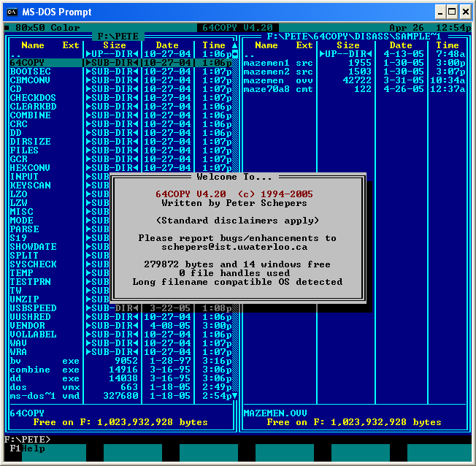The height and width of the screenshot is (466, 476).
Task: Select the bv exe file
Action: [120, 361]
